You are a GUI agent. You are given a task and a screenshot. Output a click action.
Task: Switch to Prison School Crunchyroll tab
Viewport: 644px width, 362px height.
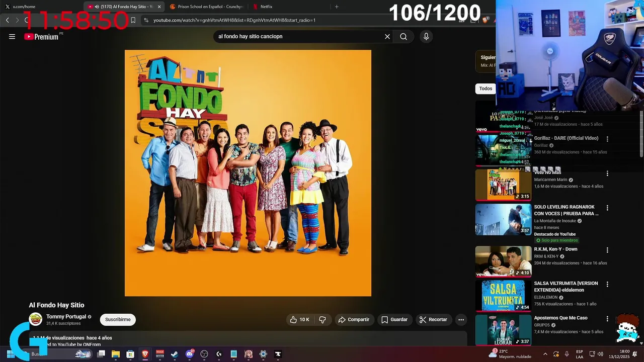[206, 7]
